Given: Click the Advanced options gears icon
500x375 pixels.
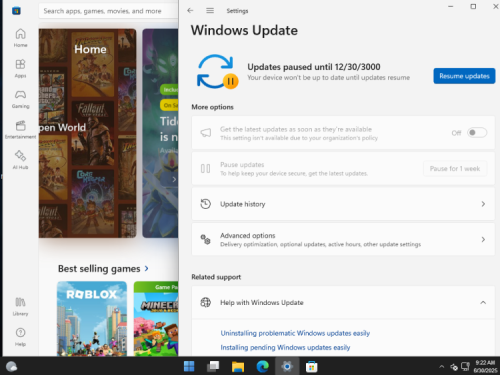Looking at the screenshot, I should [x=206, y=239].
